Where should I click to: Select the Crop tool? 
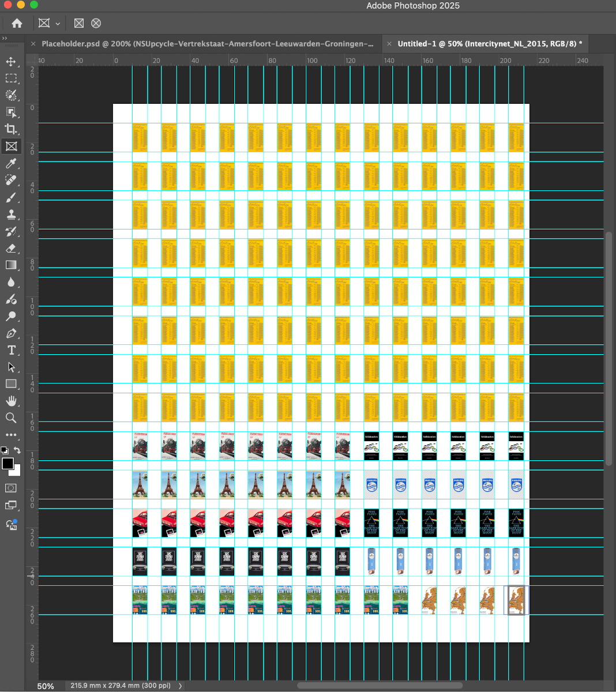(x=11, y=129)
